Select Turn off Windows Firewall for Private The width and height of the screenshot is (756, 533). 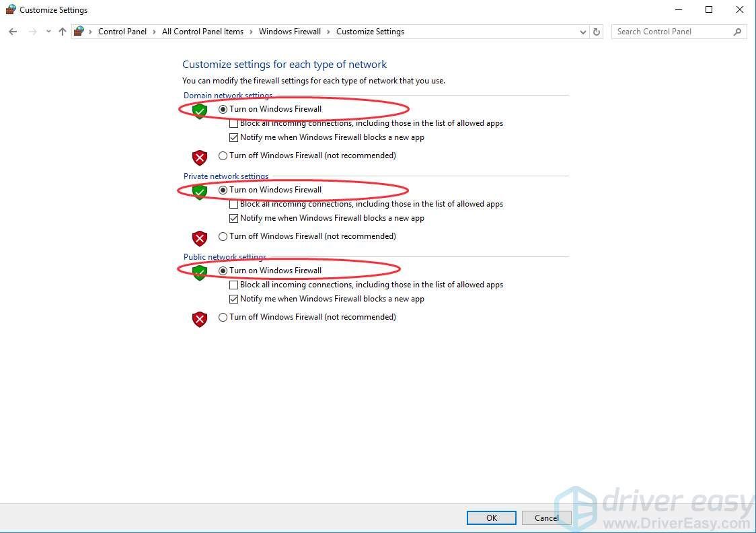point(223,236)
